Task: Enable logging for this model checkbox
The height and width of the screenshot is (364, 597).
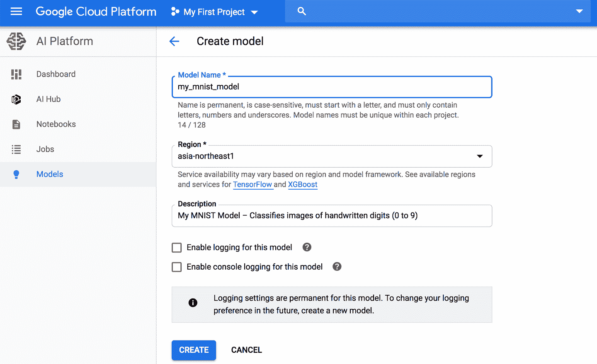Action: [x=177, y=248]
